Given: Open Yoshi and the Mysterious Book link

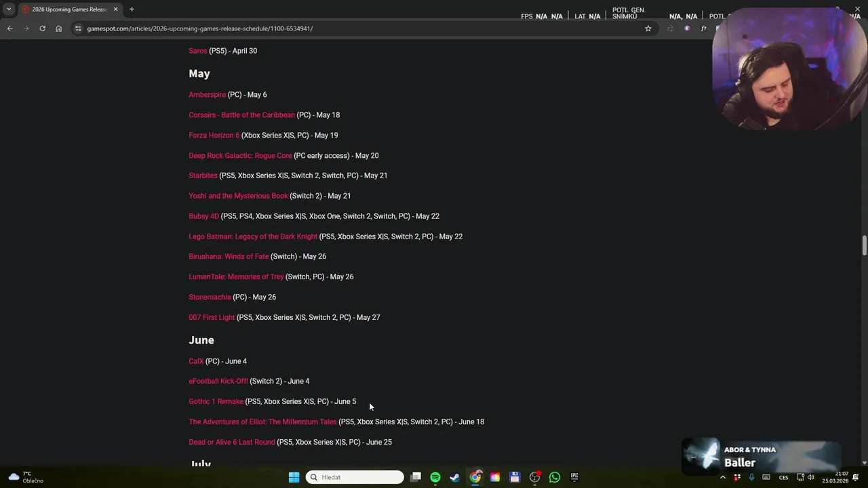Looking at the screenshot, I should click(x=238, y=196).
